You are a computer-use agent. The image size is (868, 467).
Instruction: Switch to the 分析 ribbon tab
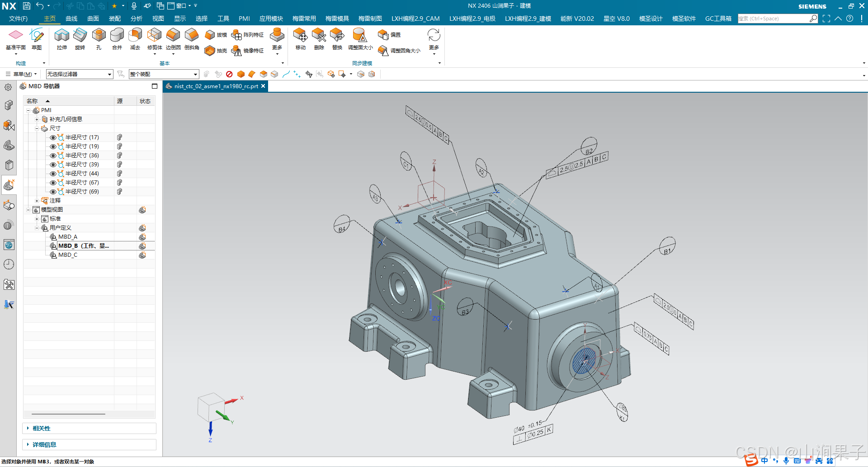[137, 19]
